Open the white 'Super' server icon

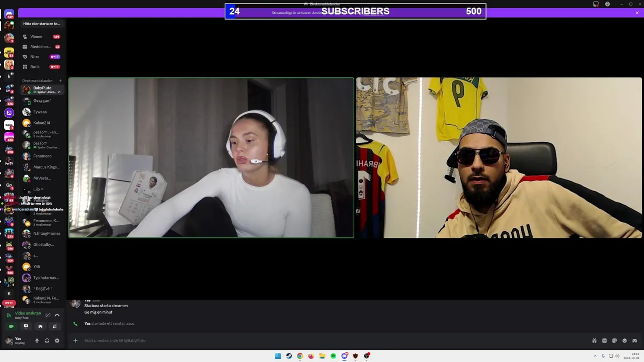tap(9, 125)
